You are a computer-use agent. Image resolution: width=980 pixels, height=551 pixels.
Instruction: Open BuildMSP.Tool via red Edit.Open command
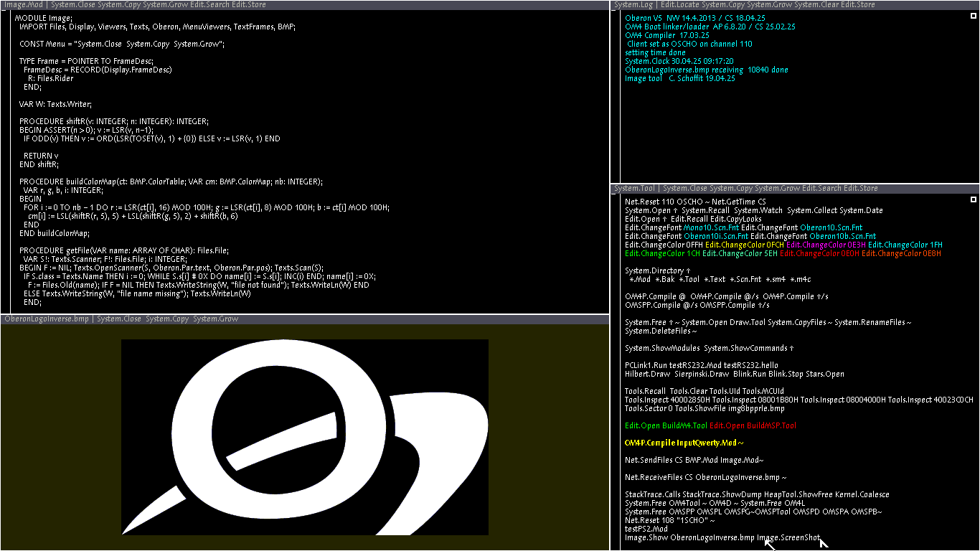[753, 426]
